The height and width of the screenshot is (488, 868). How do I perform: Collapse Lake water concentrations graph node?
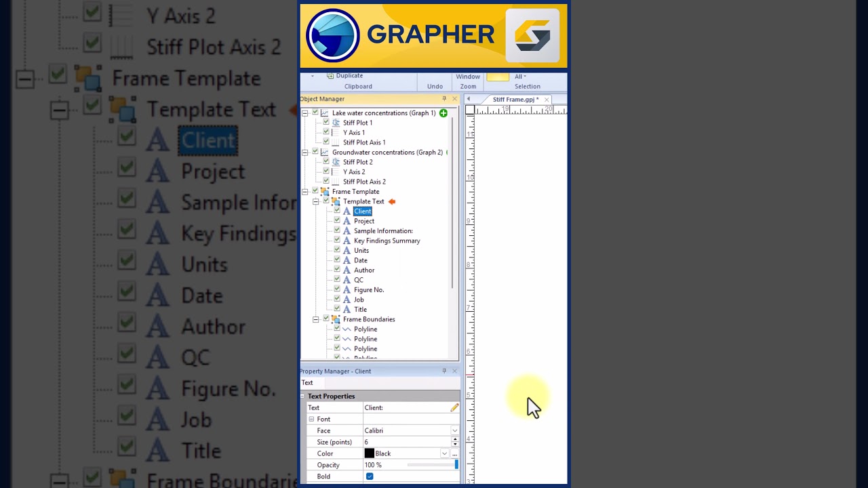click(305, 113)
